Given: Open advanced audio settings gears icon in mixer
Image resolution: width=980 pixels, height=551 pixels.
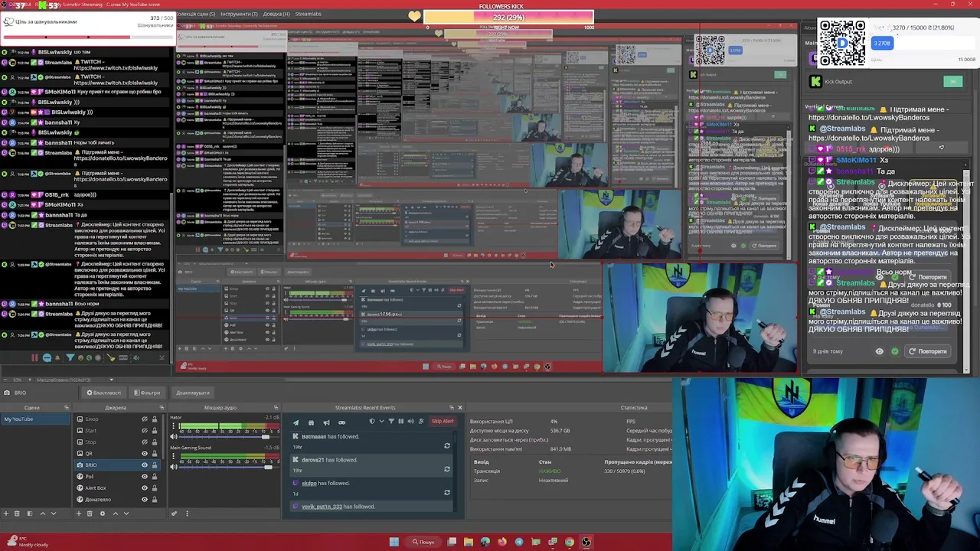Looking at the screenshot, I should 174,514.
